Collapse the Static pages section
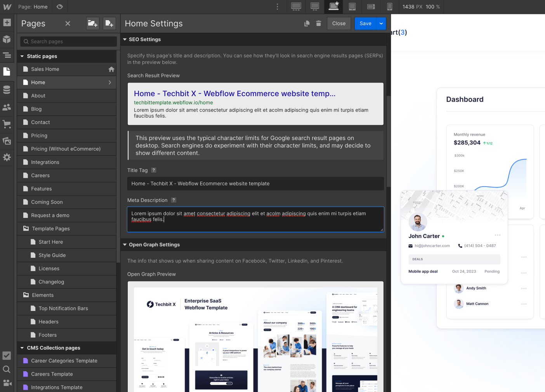Image resolution: width=545 pixels, height=392 pixels. pyautogui.click(x=22, y=56)
